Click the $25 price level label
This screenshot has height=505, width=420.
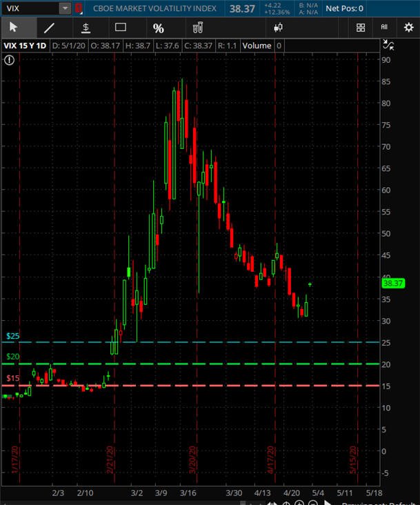(x=13, y=336)
